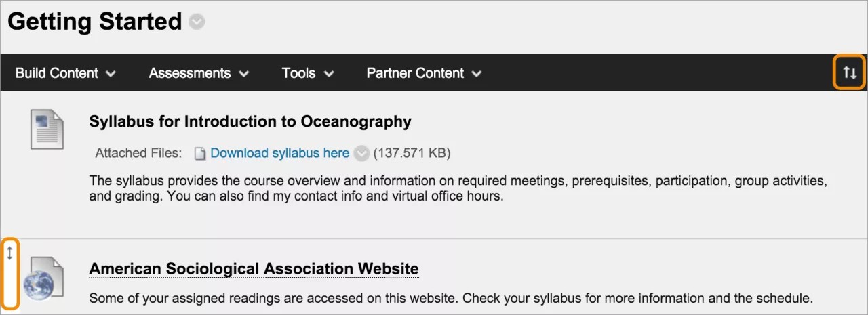Click the Attached Files label
Viewport: 868px width, 315px height.
tap(138, 153)
